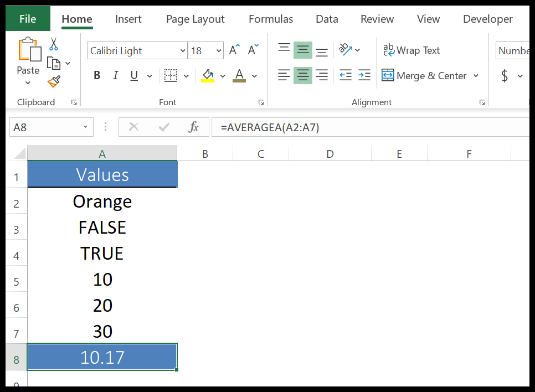Increase the font size with Grow Font
Screen dimensions: 535x392
[233, 49]
